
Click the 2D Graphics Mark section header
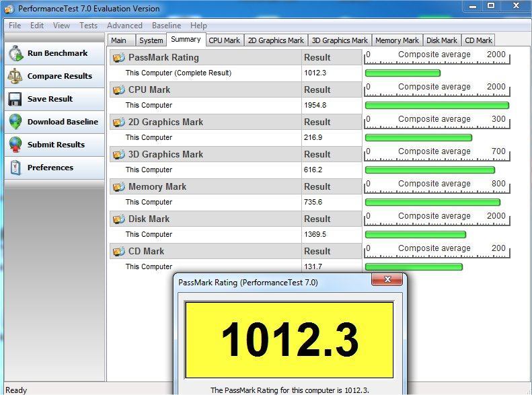click(x=206, y=122)
